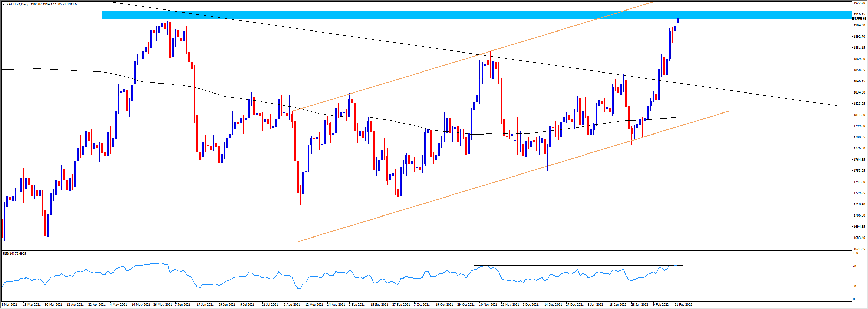Click the latest blue candlestick inside resistance zone

pos(678,21)
